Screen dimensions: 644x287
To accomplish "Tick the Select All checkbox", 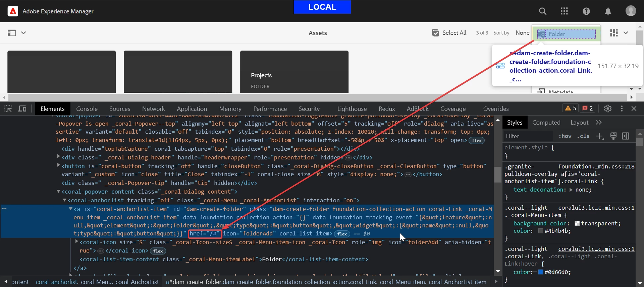I will 435,33.
